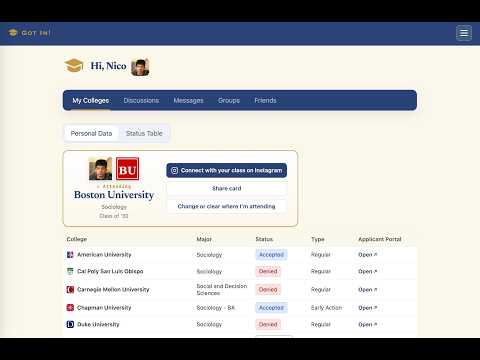Screen dimensions: 480x360
Task: Click the Duke University name
Action: [98, 324]
